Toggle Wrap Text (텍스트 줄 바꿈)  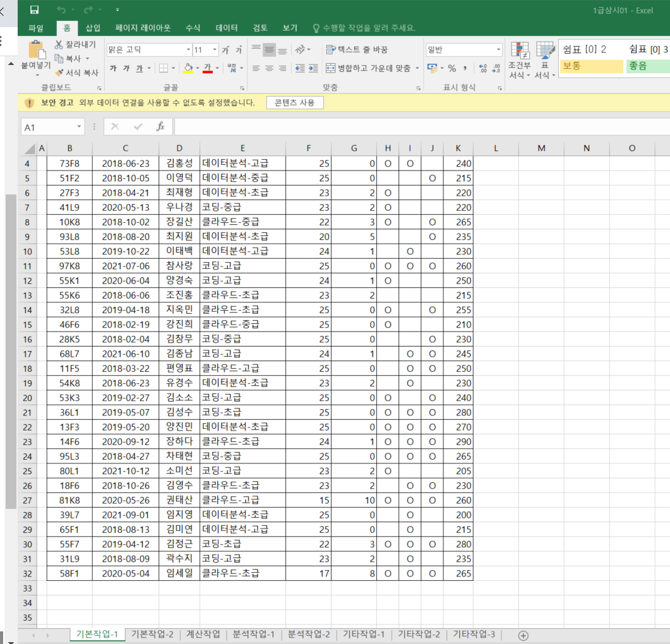[357, 49]
